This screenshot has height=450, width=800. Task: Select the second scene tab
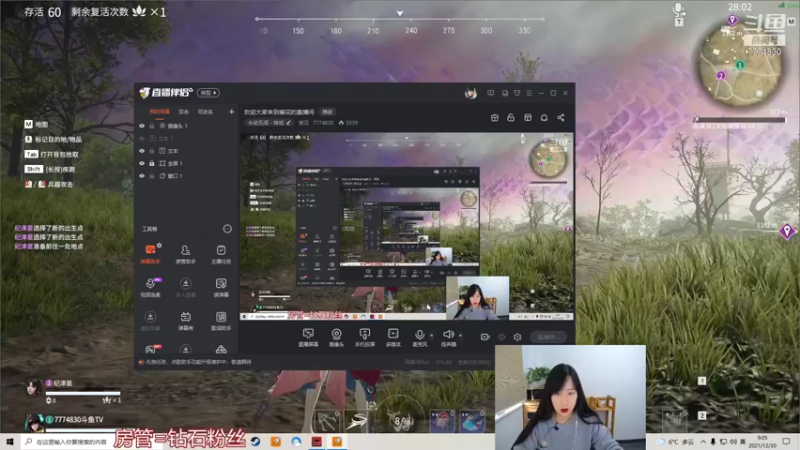[184, 112]
